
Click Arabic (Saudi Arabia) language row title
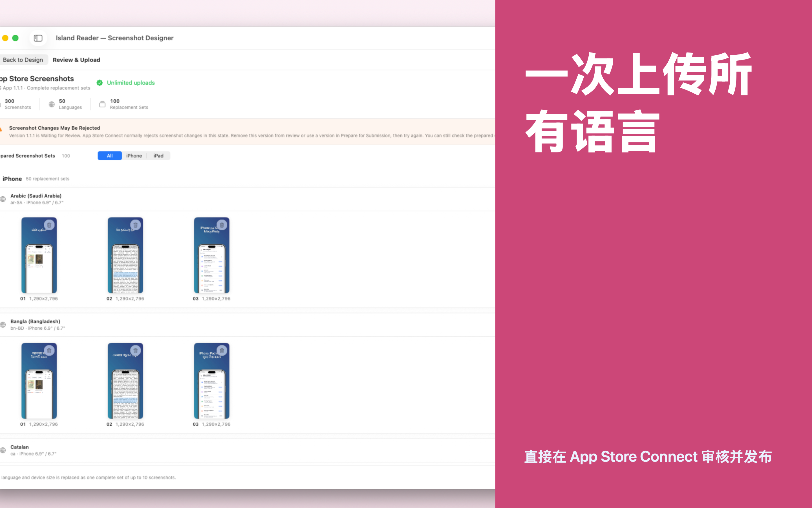coord(36,196)
